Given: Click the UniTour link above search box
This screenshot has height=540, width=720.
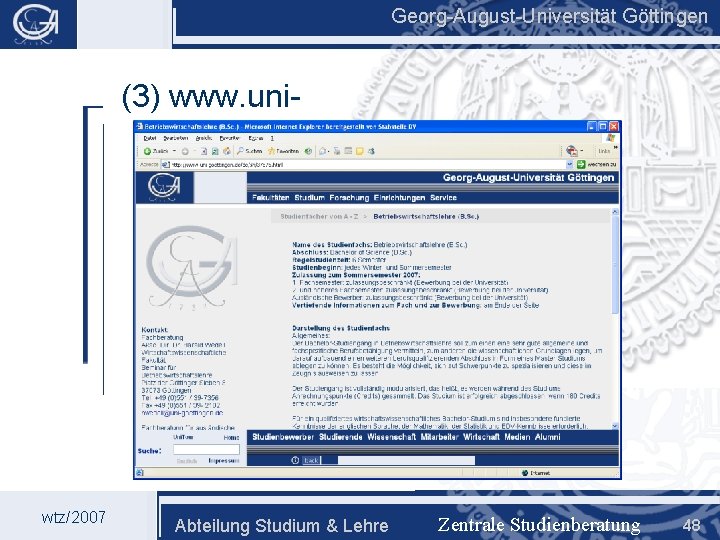Looking at the screenshot, I should pyautogui.click(x=183, y=438).
